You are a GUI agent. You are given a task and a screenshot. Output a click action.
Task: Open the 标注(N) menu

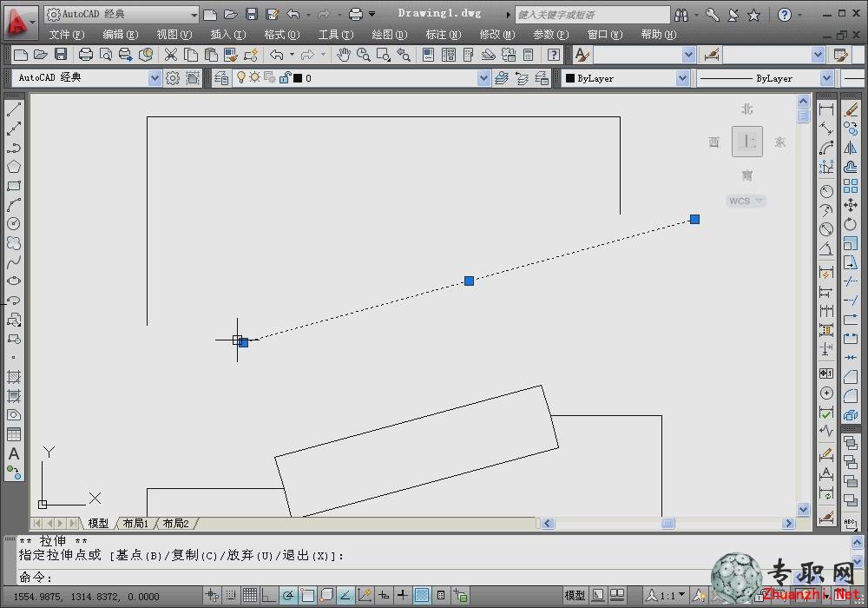444,35
